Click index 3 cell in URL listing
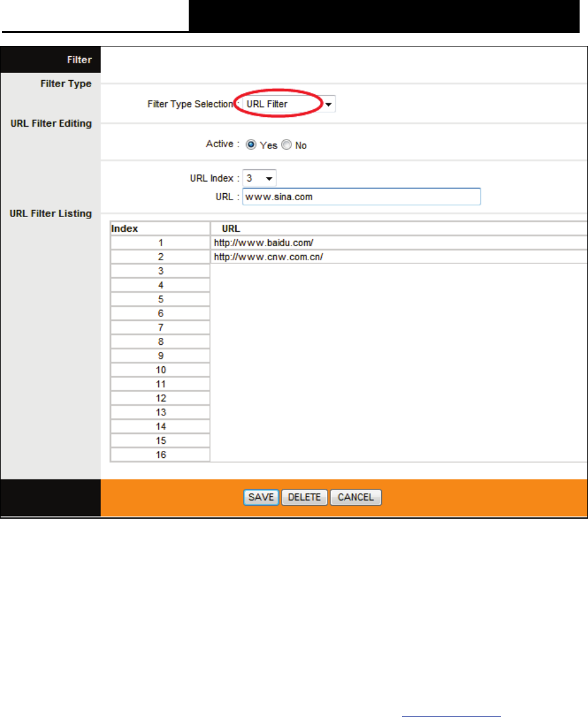This screenshot has width=588, height=717. coord(160,271)
